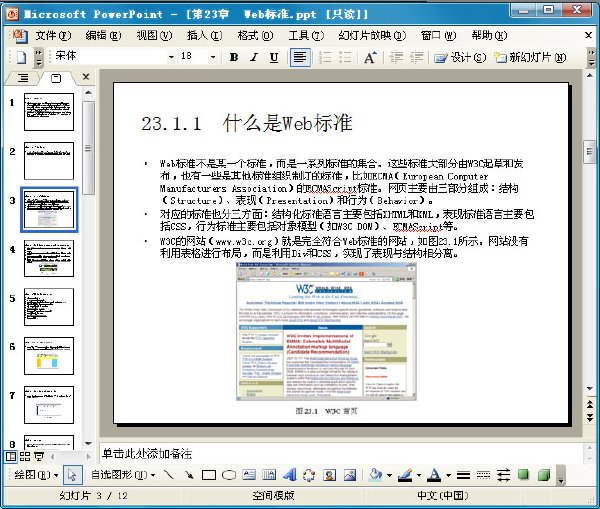The image size is (600, 509).
Task: Apply Bold formatting
Action: 234,57
